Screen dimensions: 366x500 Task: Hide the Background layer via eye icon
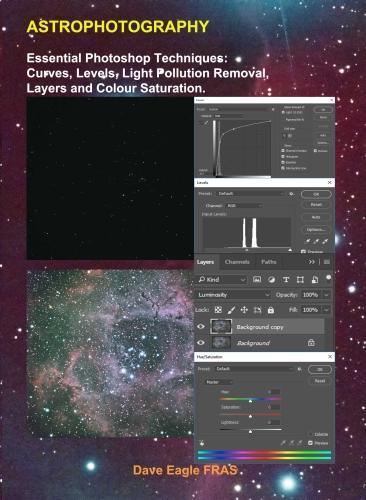point(201,342)
